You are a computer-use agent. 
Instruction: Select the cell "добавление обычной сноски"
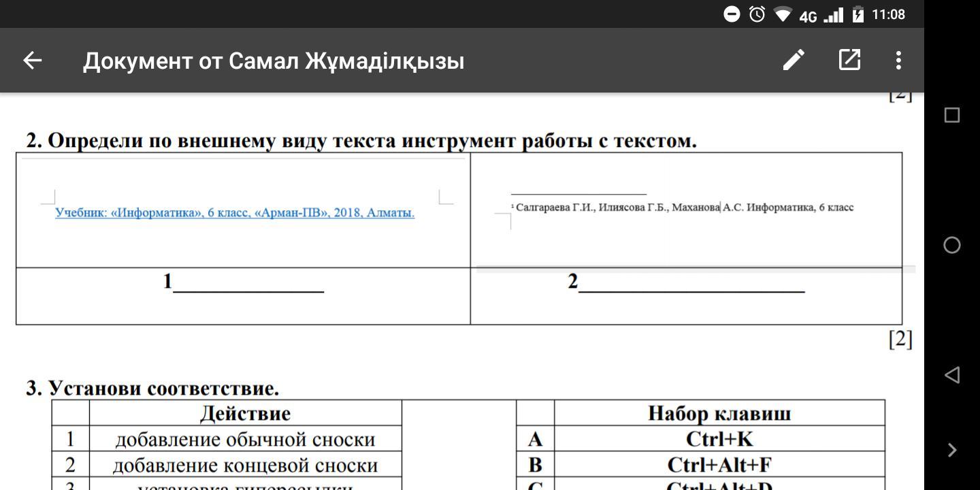[x=245, y=439]
